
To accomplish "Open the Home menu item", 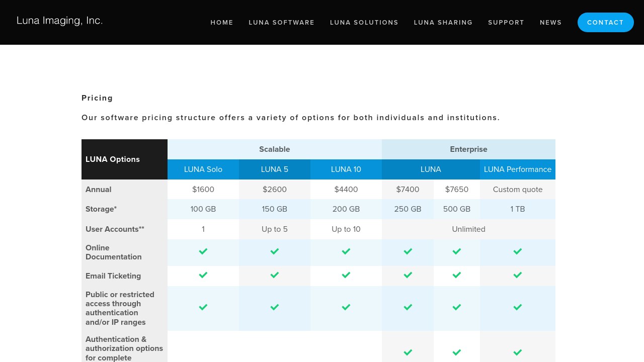I will tap(222, 23).
